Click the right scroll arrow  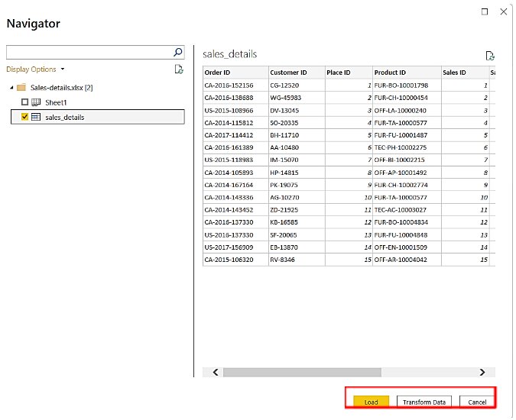(482, 372)
